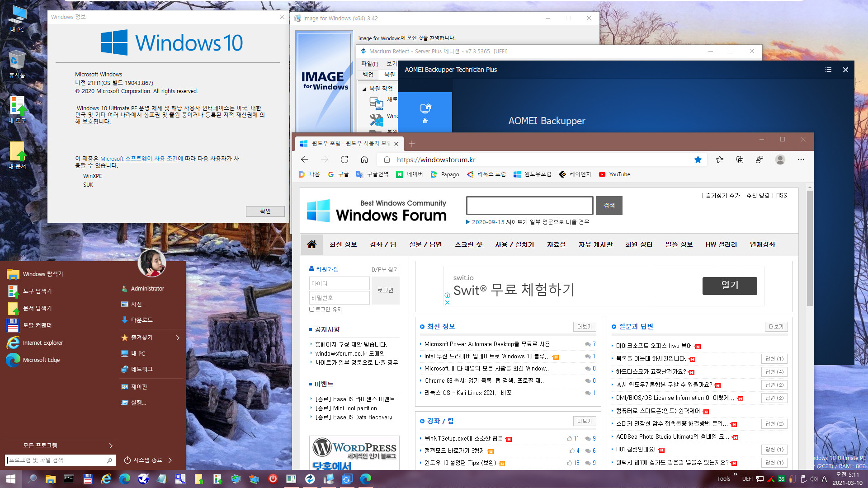The height and width of the screenshot is (488, 868).
Task: Open the 강좌 / 팁 forum menu
Action: [383, 244]
